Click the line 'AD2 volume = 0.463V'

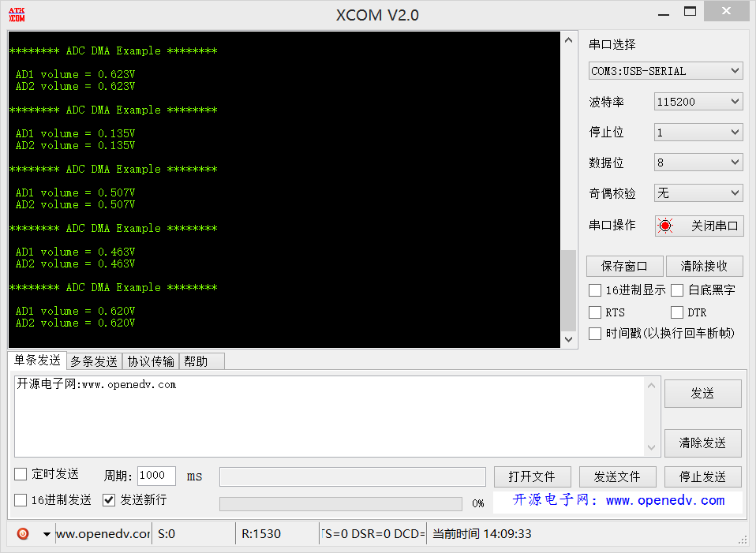(75, 263)
